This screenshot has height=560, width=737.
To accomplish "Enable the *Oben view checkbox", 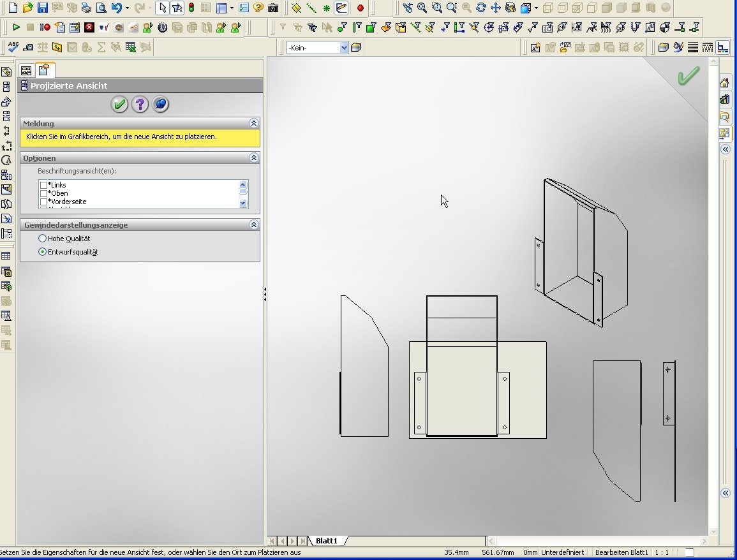I will (x=44, y=193).
